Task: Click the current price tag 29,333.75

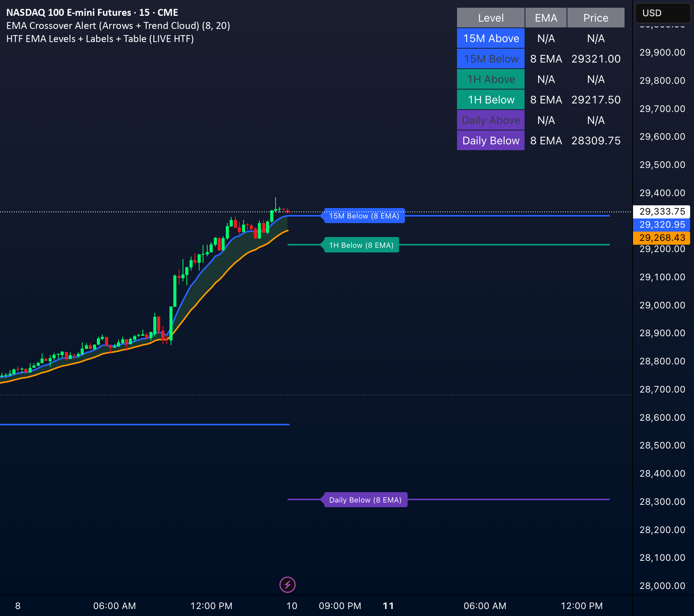Action: pyautogui.click(x=662, y=212)
